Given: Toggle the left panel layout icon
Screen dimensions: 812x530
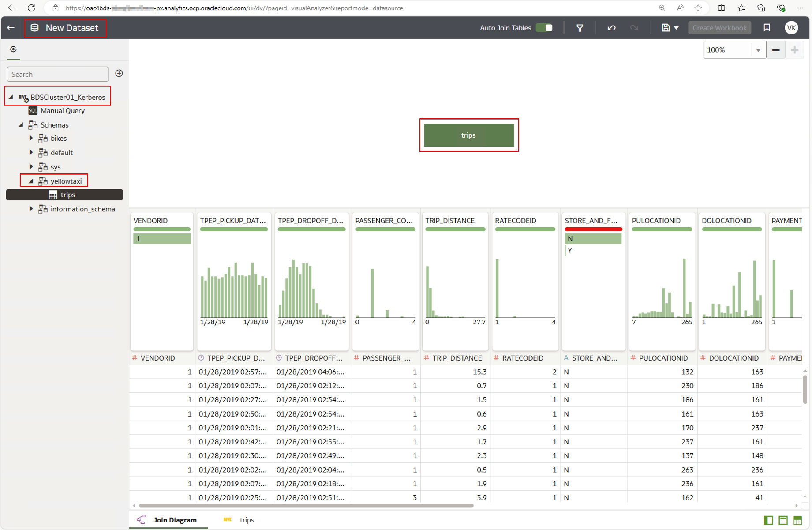Looking at the screenshot, I should [768, 520].
